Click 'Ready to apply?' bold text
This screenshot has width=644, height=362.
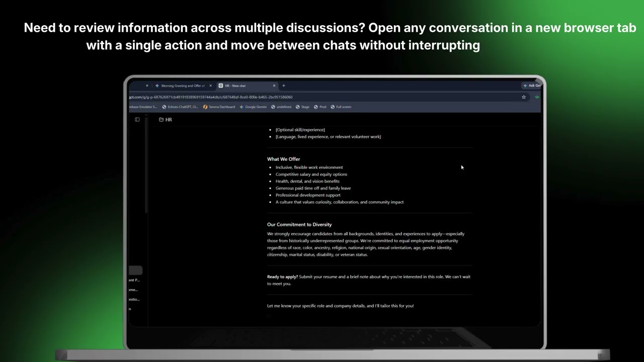click(x=282, y=277)
